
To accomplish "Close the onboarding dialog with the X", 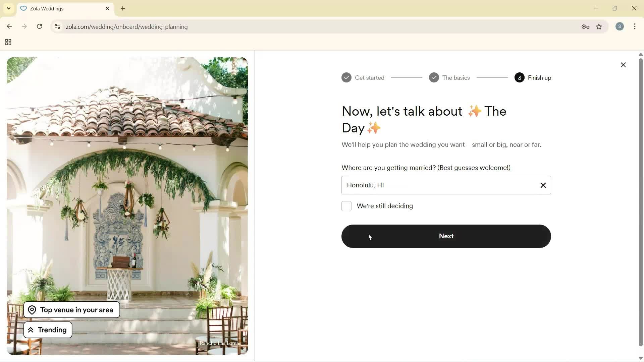I will (x=623, y=65).
